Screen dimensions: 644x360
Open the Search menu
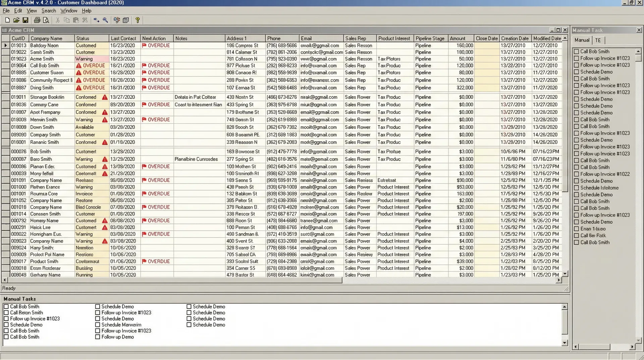pyautogui.click(x=49, y=11)
